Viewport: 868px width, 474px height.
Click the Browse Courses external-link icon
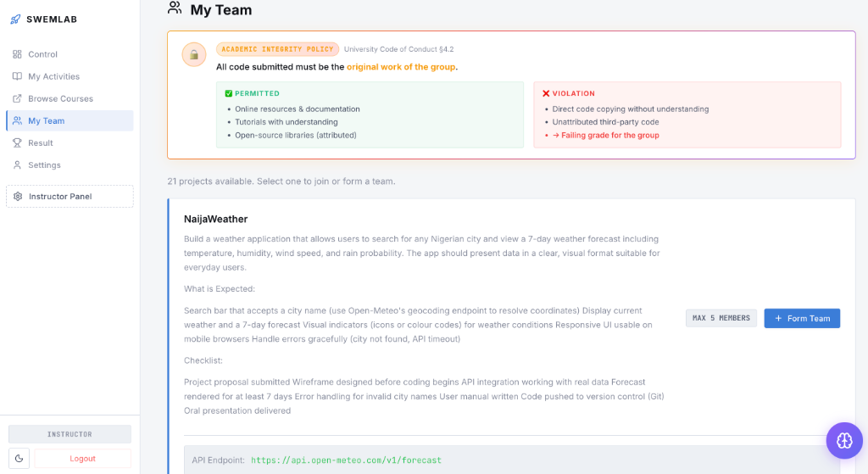pos(17,98)
